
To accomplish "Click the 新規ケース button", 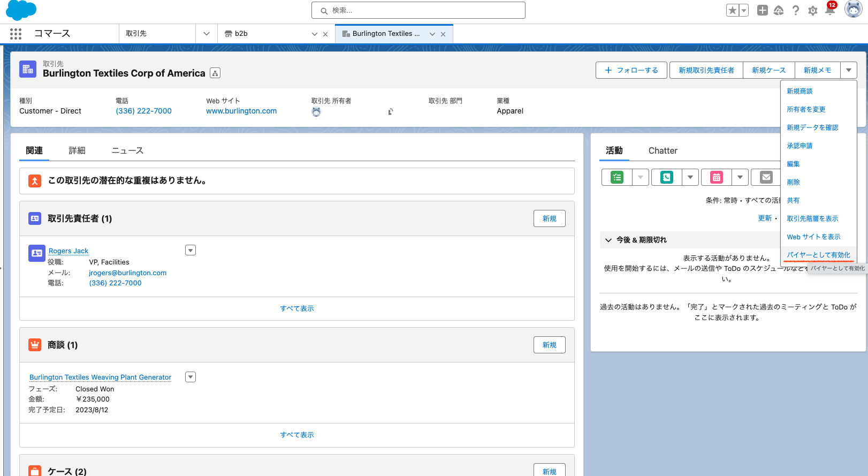I will click(769, 70).
